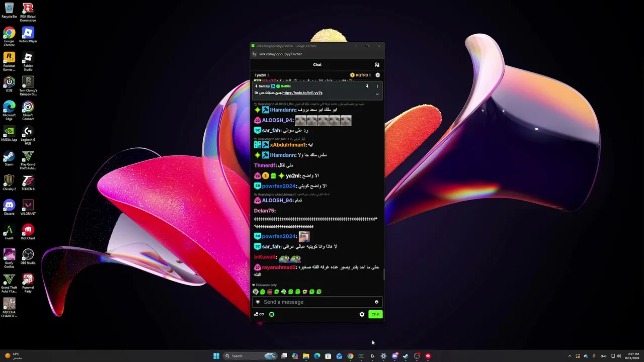Open taskbar clock showing 2:27 PM
644x362 pixels.
pos(633,356)
